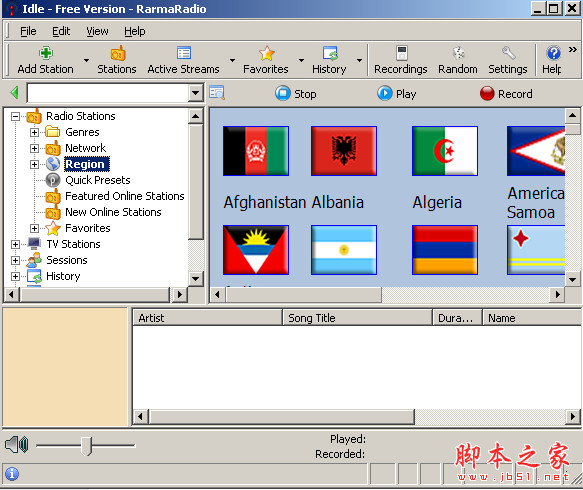
Task: Click the flag panel scroll right arrow
Action: (x=557, y=295)
